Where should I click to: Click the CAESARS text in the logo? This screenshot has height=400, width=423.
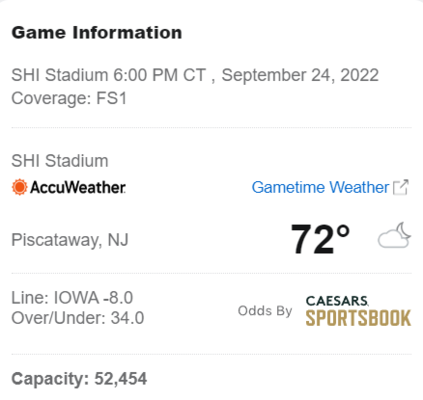[337, 301]
